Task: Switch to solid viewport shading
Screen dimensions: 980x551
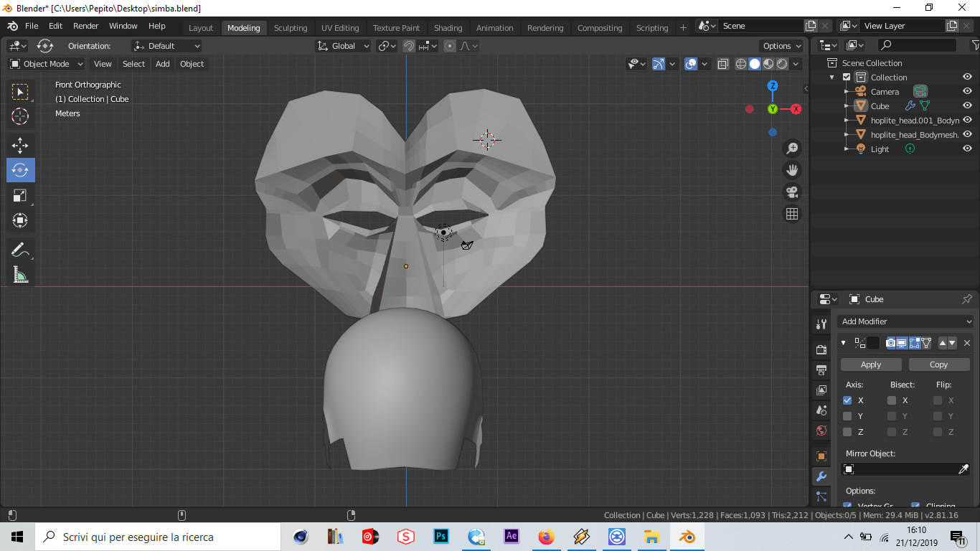Action: tap(755, 64)
